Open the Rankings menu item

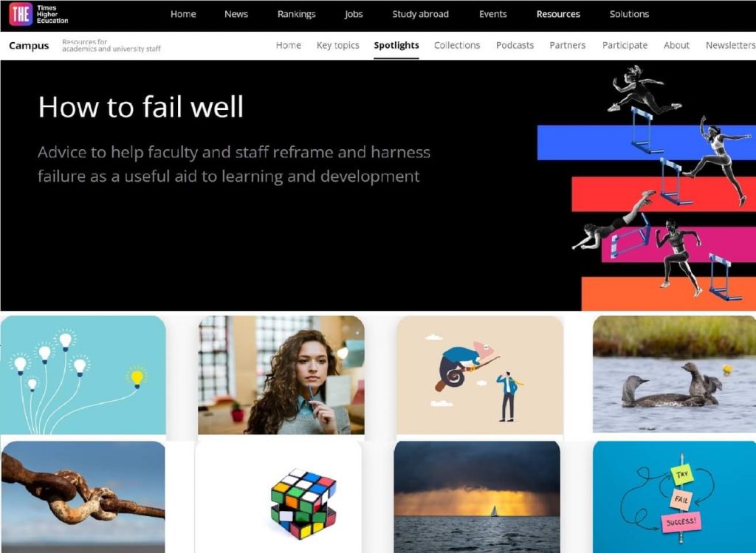pyautogui.click(x=296, y=15)
